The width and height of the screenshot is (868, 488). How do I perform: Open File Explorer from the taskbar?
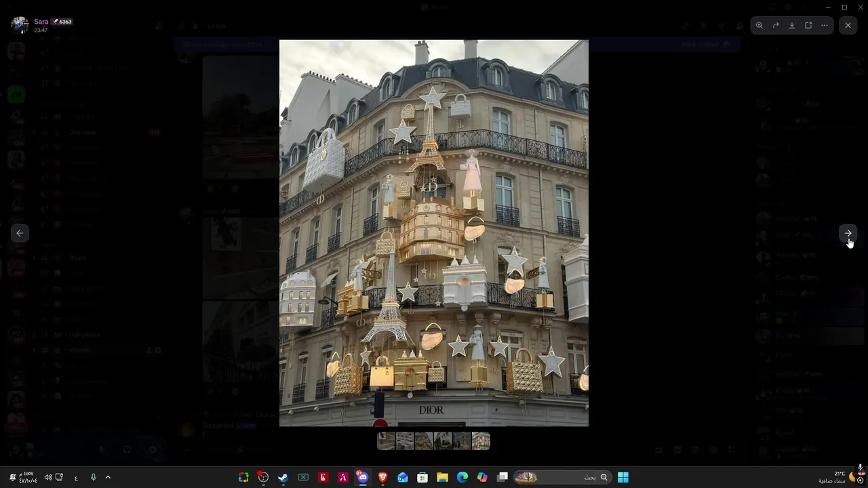click(442, 477)
